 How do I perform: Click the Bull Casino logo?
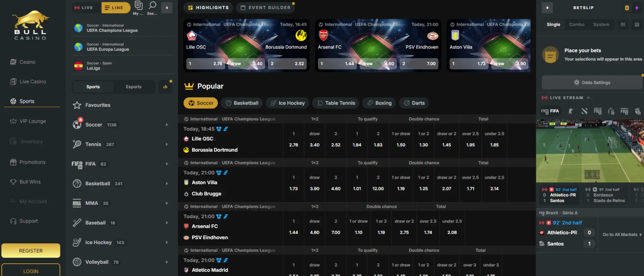click(30, 25)
